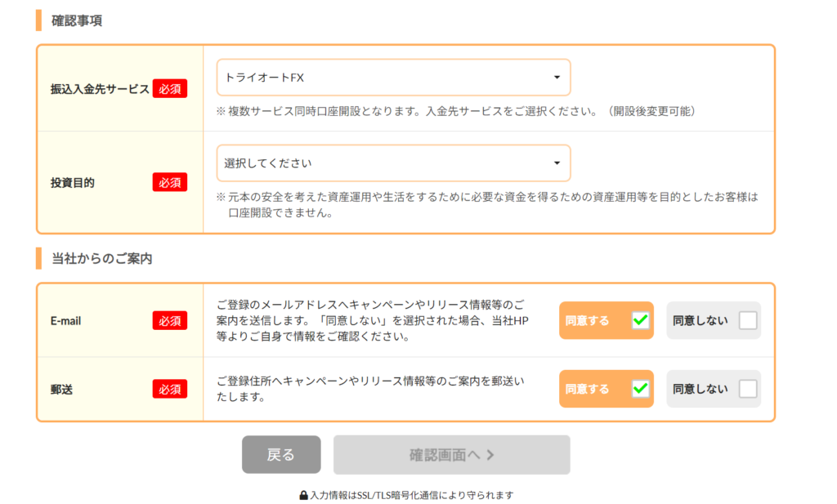The height and width of the screenshot is (504, 837).
Task: Click the lock icon beside the SSL/TLS notice
Action: point(303,495)
